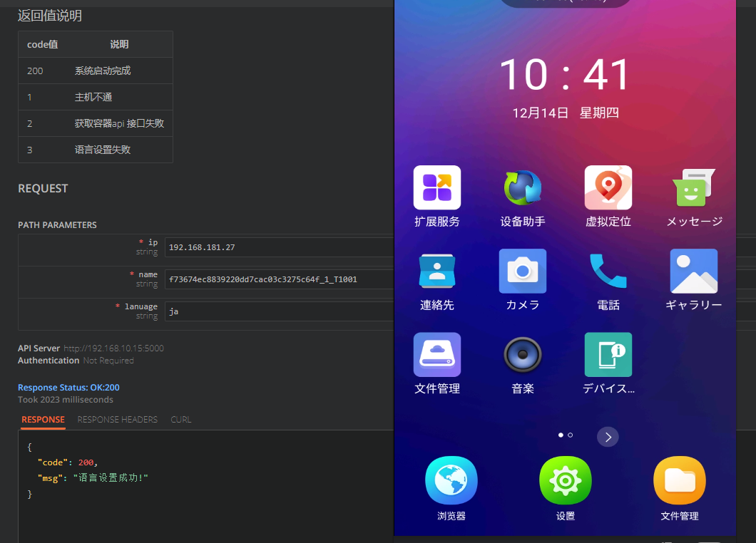Image resolution: width=756 pixels, height=543 pixels.
Task: Open the 设置 settings app in dock
Action: click(x=565, y=480)
